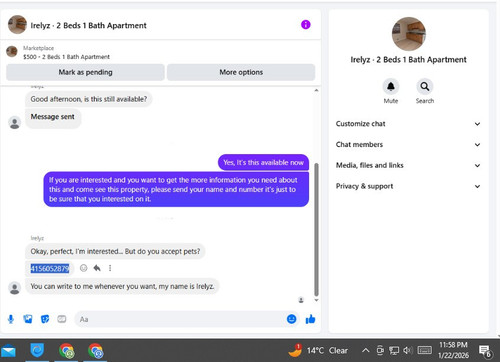Click sender avatar beside last message
The height and width of the screenshot is (362, 500).
tap(14, 288)
